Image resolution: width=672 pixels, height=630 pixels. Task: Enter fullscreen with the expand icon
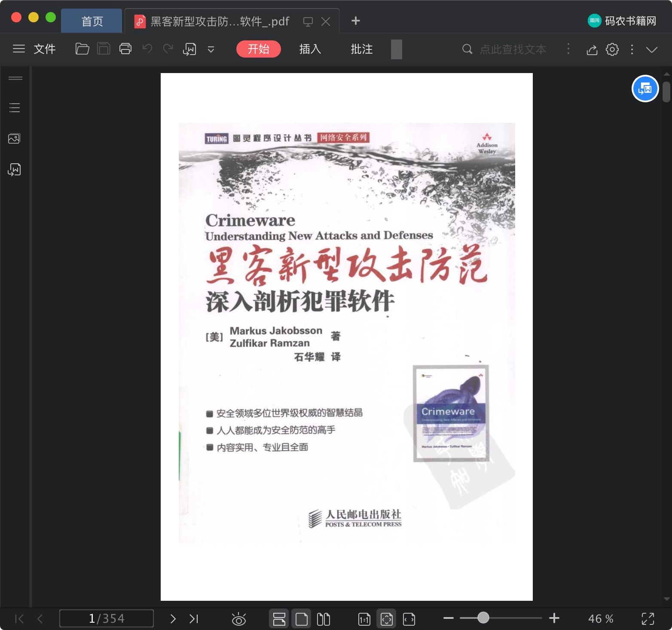[648, 619]
